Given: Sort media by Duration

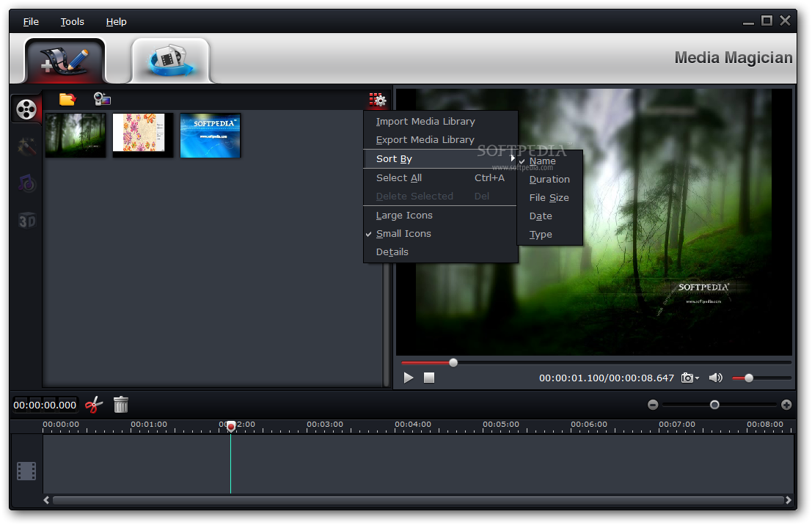Looking at the screenshot, I should (x=550, y=180).
